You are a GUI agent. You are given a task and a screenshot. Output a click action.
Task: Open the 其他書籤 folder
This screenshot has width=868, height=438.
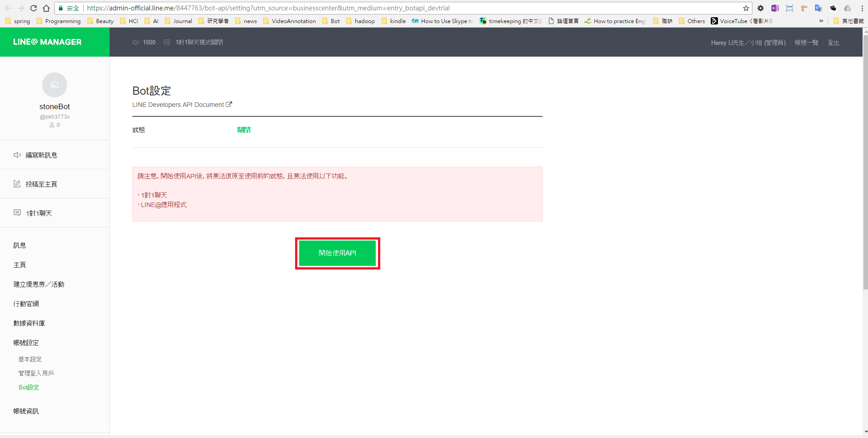click(x=849, y=21)
